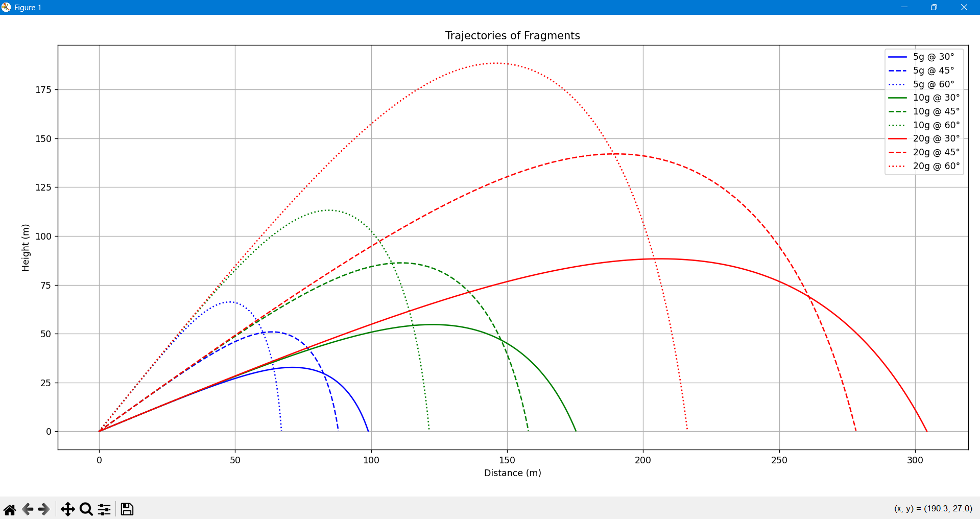Open the Configure subplots dialog

point(104,509)
